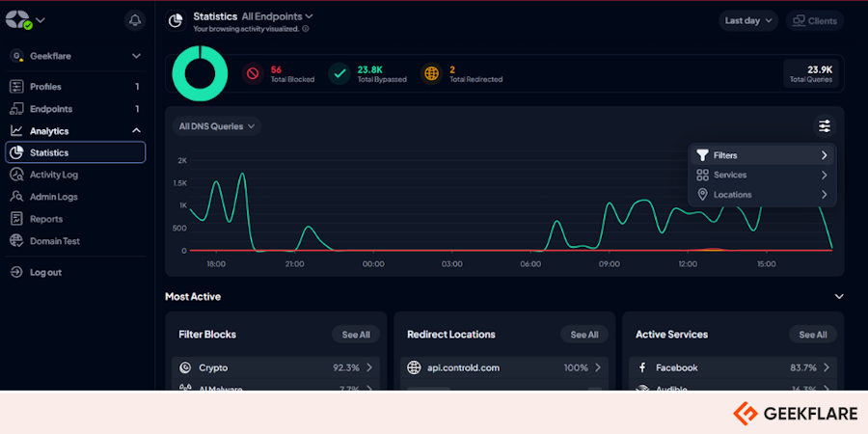Screen dimensions: 868x434
Task: Click the api.controld.com globe icon
Action: (414, 367)
